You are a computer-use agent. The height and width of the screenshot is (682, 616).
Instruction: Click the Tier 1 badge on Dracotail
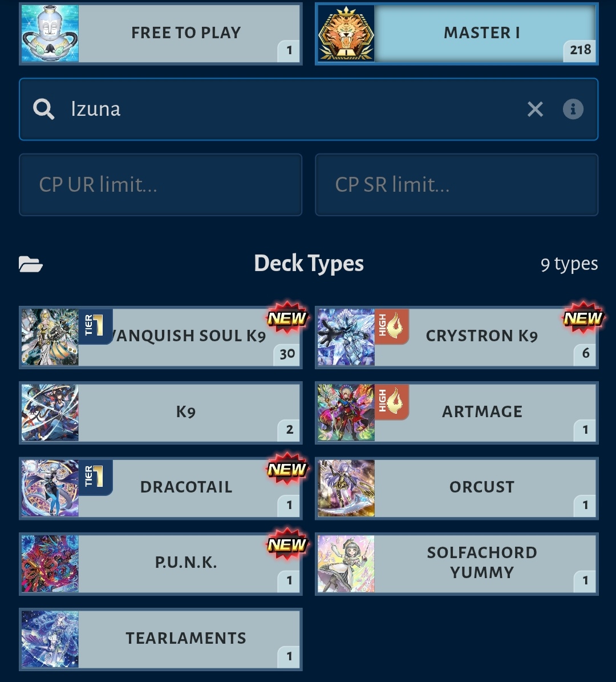pyautogui.click(x=96, y=477)
